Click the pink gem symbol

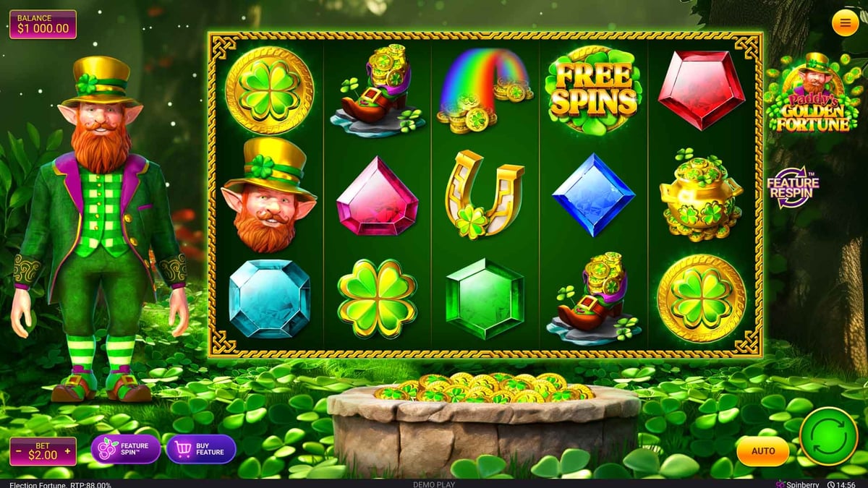(x=377, y=197)
